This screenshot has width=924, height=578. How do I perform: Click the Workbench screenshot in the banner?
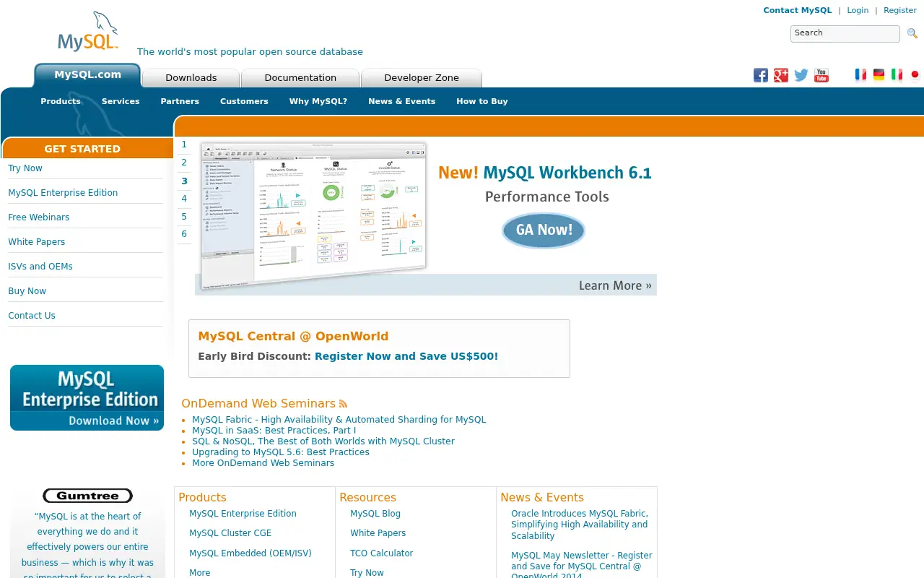[313, 215]
